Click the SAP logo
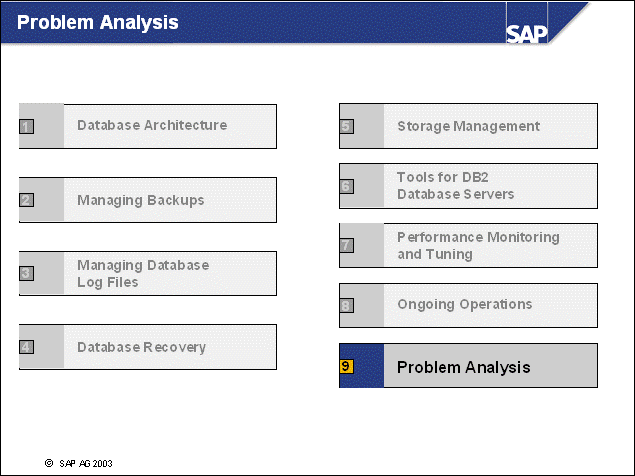Viewport: 635px width, 476px height. (x=527, y=33)
